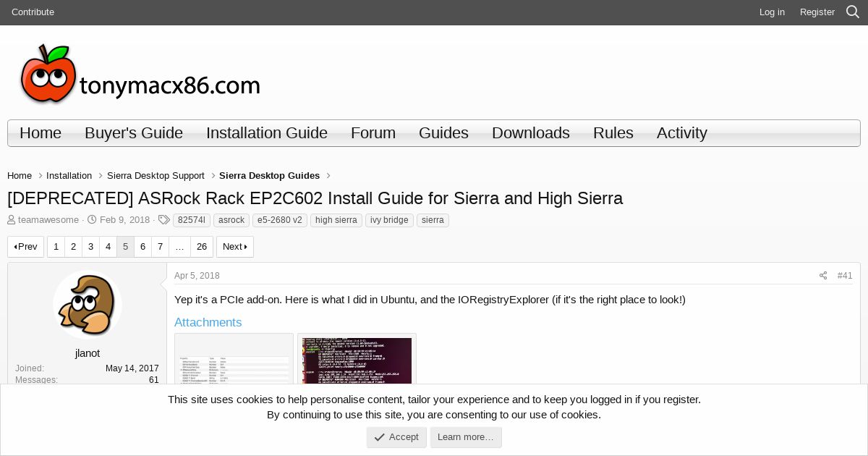Open the Activity menu
This screenshot has height=456, width=868.
click(x=682, y=133)
